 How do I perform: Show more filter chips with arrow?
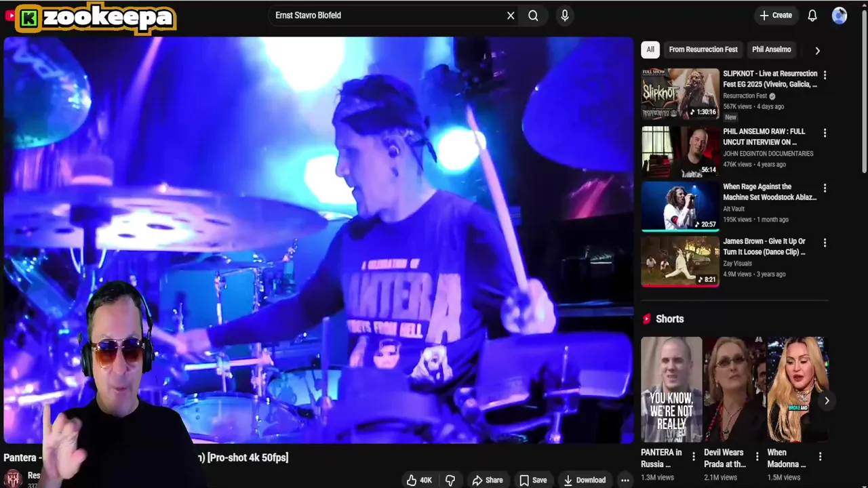817,50
